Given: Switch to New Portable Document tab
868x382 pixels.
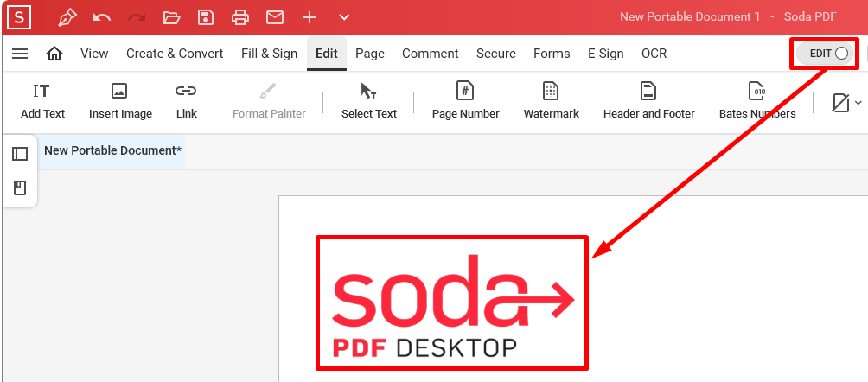Looking at the screenshot, I should [113, 150].
